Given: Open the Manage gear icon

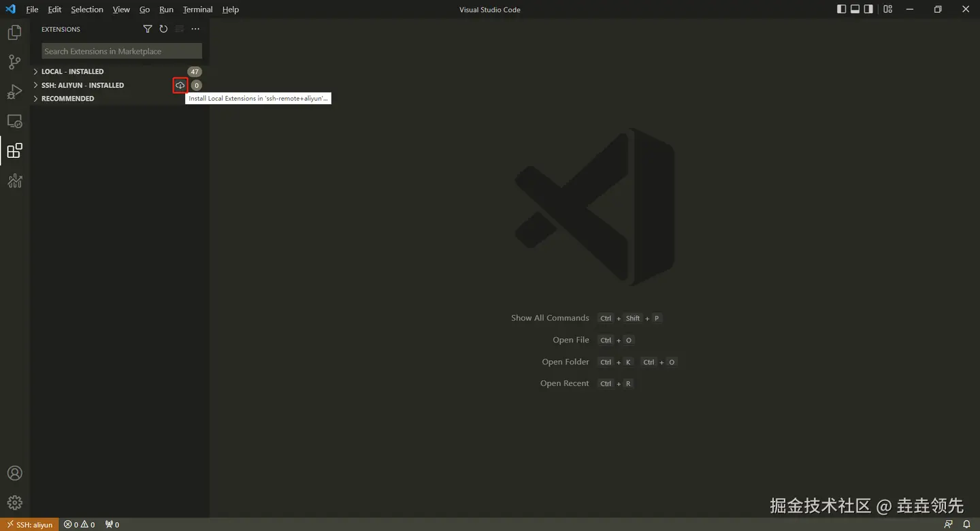Looking at the screenshot, I should pos(14,503).
